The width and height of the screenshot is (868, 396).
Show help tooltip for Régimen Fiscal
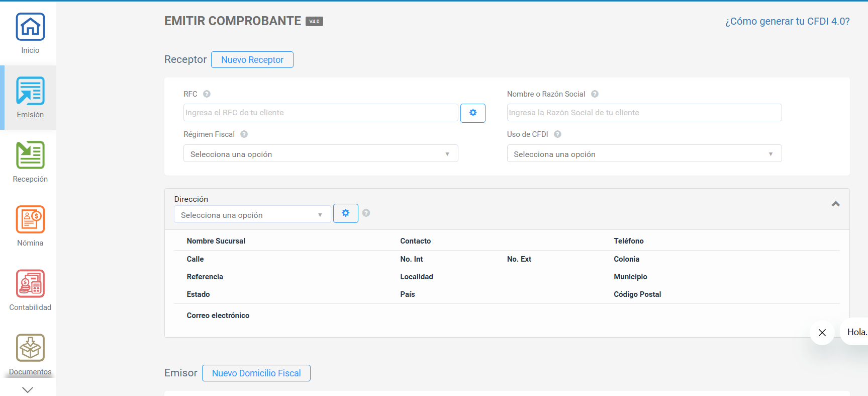pos(244,134)
